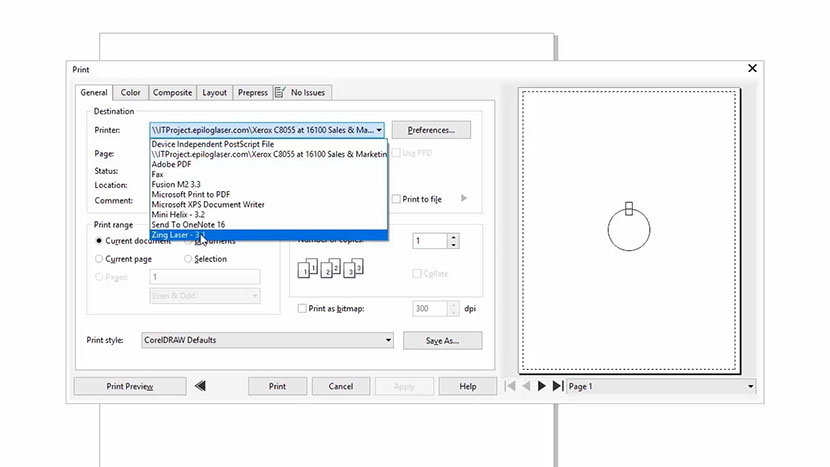Open the Print style dropdown
830x467 pixels.
tap(387, 340)
